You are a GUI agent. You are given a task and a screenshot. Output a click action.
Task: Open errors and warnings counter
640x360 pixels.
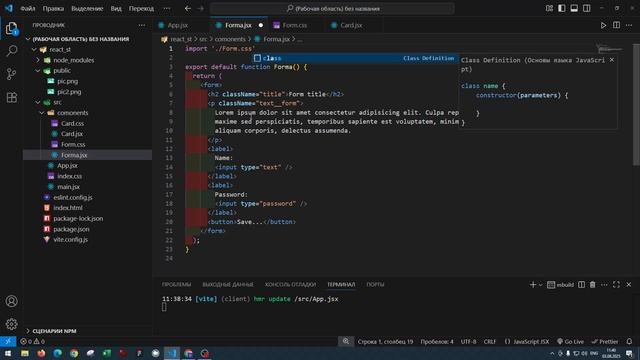tap(33, 341)
